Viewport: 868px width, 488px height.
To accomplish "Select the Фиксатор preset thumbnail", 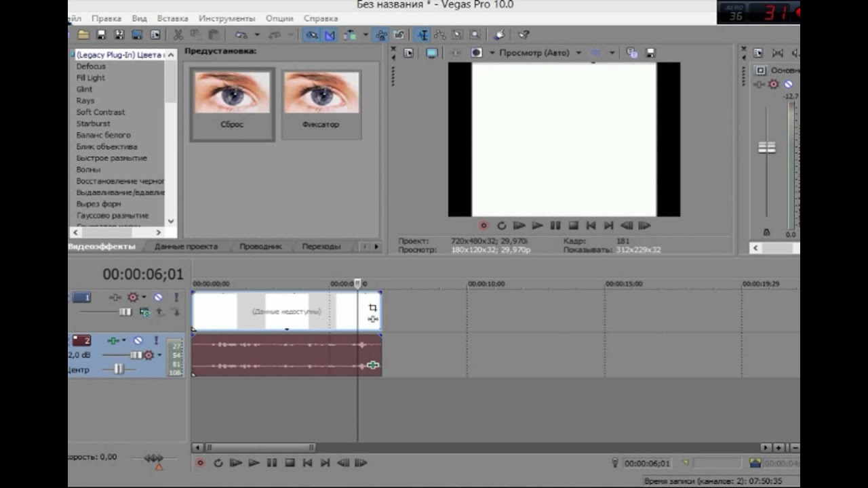I will pyautogui.click(x=321, y=104).
